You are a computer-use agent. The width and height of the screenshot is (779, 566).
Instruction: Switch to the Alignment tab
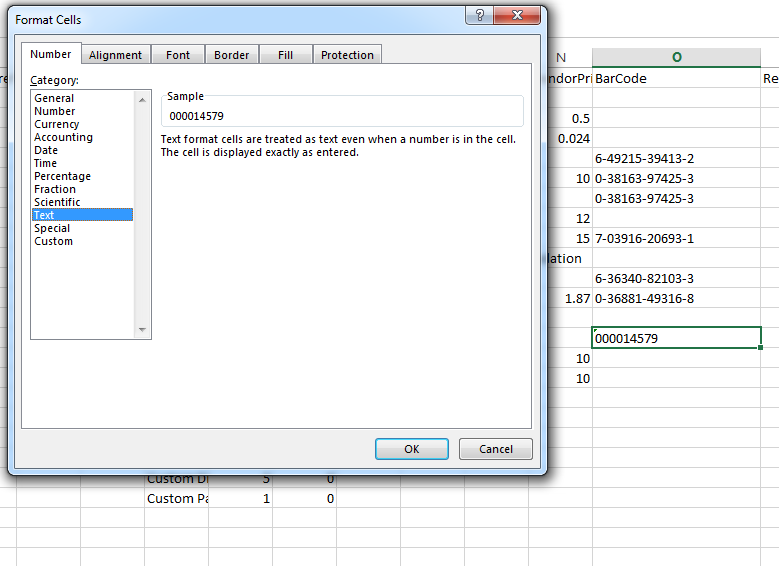point(115,55)
